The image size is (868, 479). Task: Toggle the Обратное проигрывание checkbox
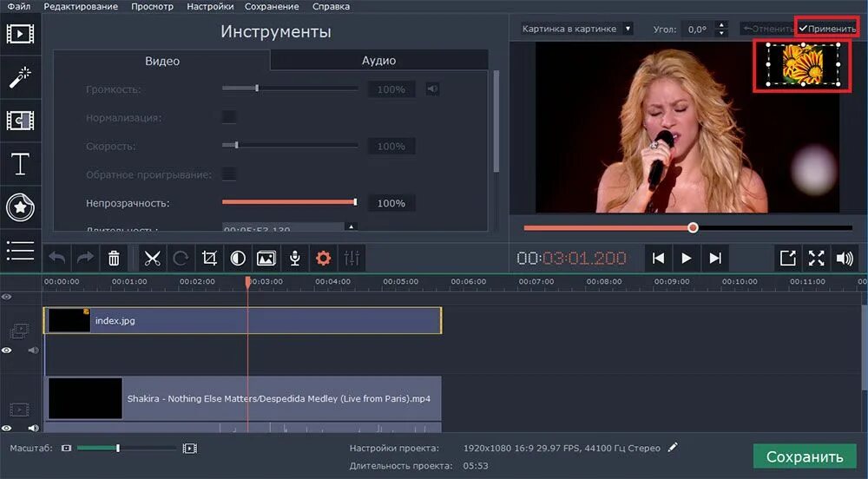pos(228,174)
